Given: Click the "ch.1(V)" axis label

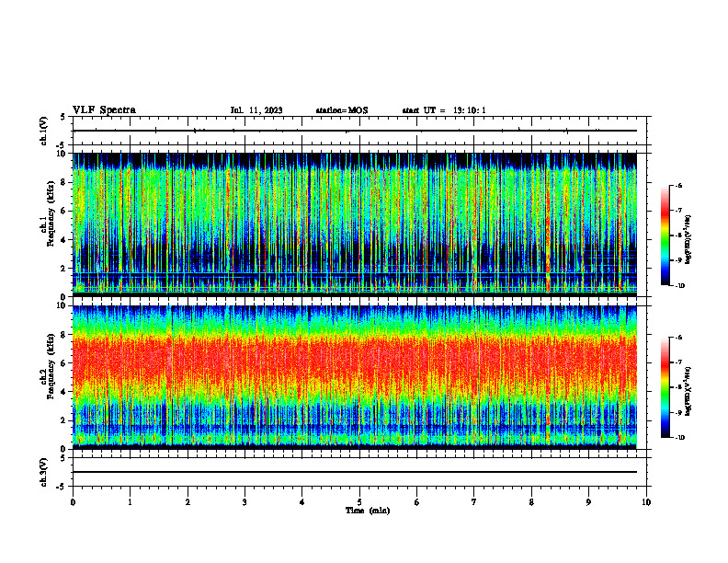Looking at the screenshot, I should click(x=44, y=131).
